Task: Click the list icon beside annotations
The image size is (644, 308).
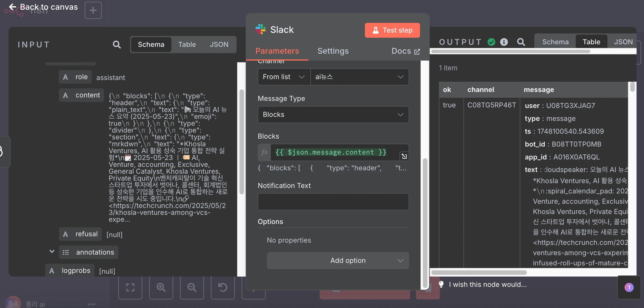Action: coord(66,253)
